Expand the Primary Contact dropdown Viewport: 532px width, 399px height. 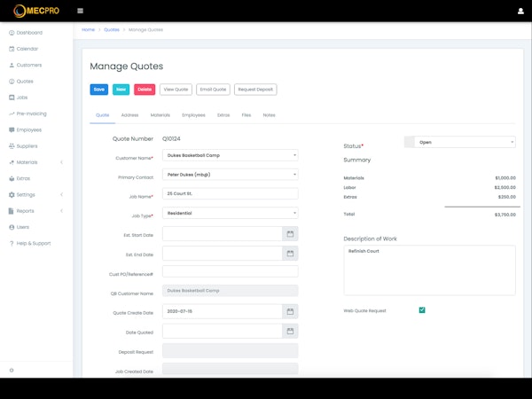[230, 175]
